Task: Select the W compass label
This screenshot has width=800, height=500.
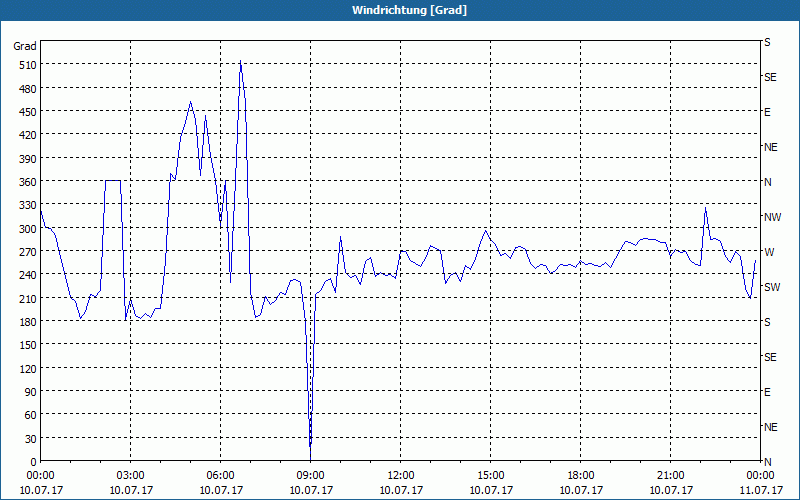Action: click(x=769, y=252)
